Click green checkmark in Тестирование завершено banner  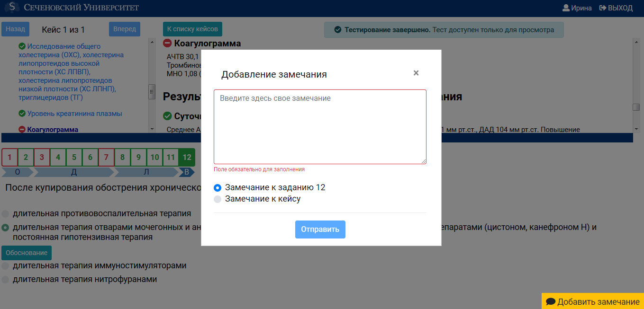tap(338, 29)
